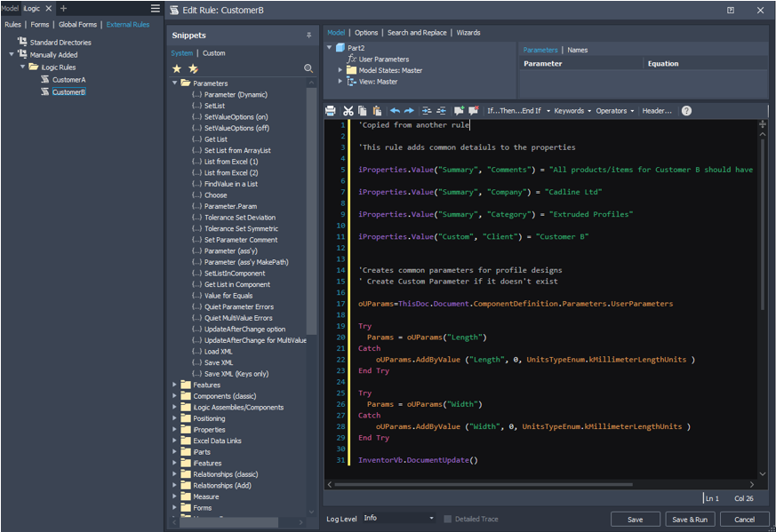Viewport: 776px width, 532px height.
Task: Switch to the Options tab
Action: click(x=366, y=33)
